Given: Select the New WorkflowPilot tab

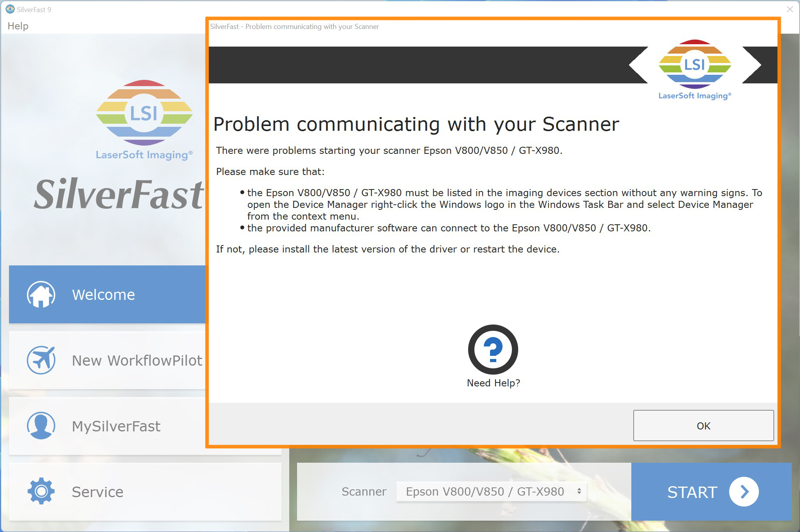Looking at the screenshot, I should [x=107, y=360].
